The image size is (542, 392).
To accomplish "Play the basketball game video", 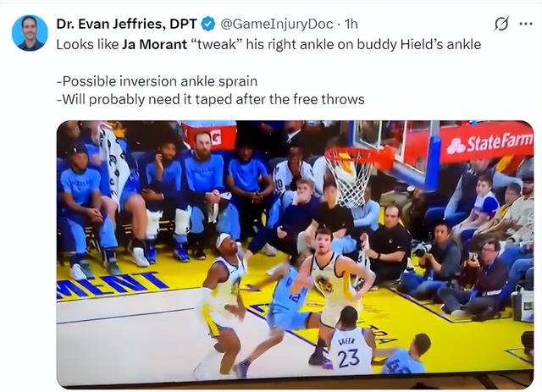I will point(295,254).
